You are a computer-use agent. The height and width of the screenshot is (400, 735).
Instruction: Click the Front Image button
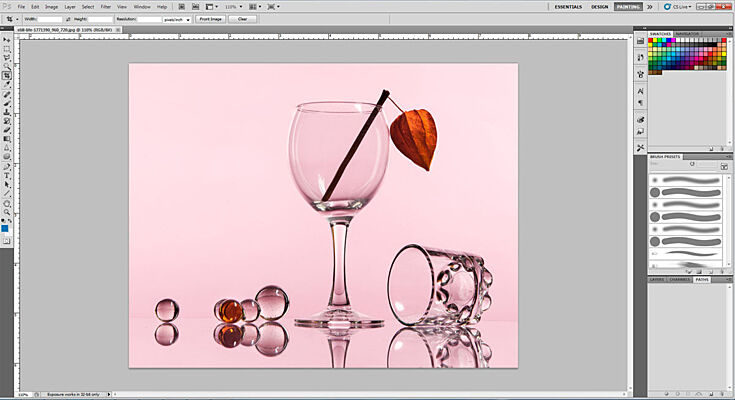(210, 19)
